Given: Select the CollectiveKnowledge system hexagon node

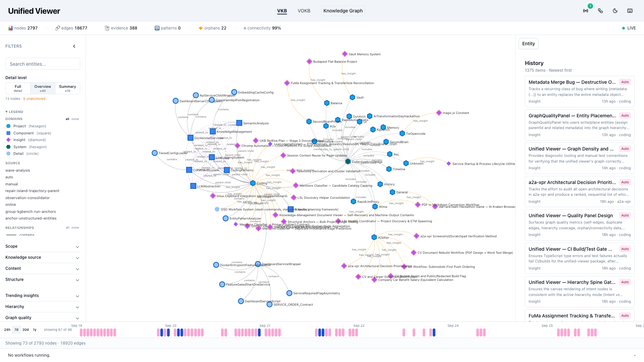Looking at the screenshot, I should coord(348,162).
